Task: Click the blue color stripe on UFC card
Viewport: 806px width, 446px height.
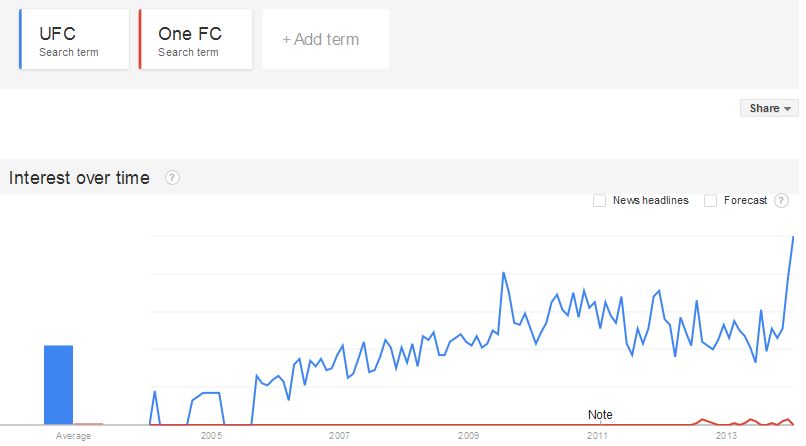Action: (21, 40)
